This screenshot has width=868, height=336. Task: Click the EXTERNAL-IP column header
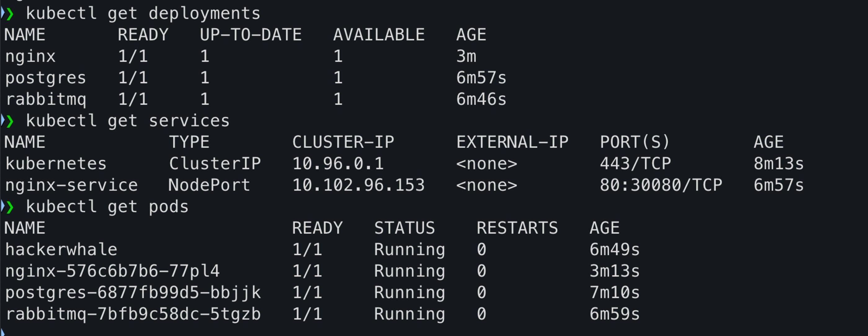pos(512,142)
